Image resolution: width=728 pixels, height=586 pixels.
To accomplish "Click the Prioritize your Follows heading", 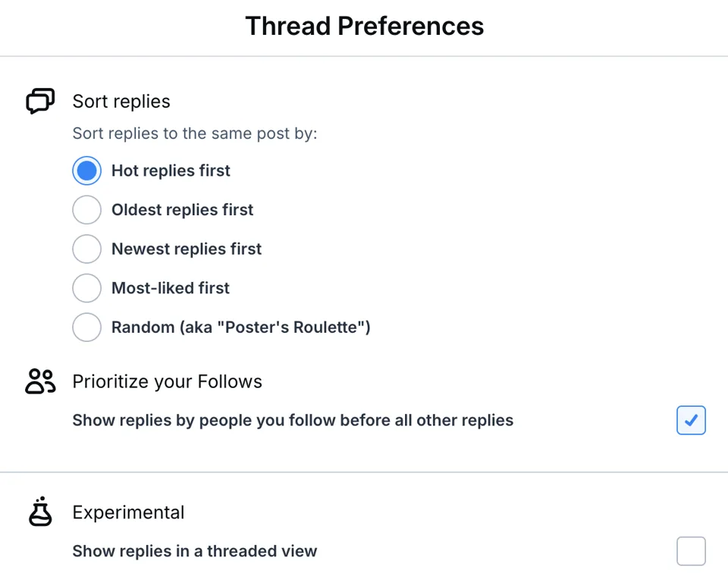I will [167, 381].
